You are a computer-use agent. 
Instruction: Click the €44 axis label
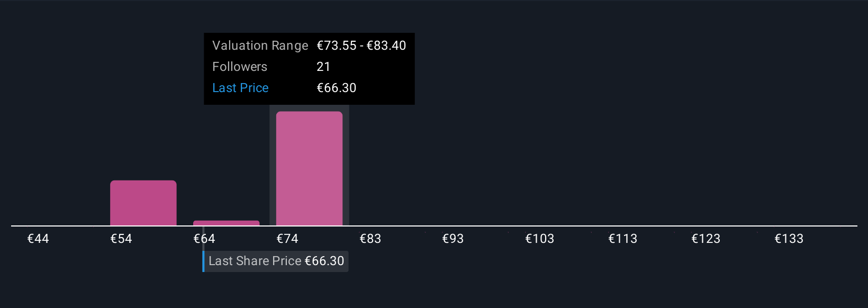point(38,239)
